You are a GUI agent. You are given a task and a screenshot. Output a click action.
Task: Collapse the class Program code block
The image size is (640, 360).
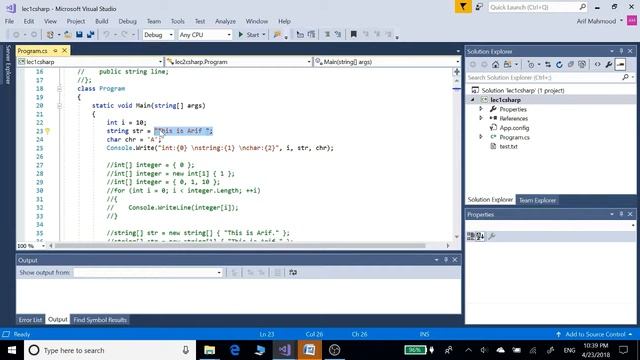tap(59, 89)
